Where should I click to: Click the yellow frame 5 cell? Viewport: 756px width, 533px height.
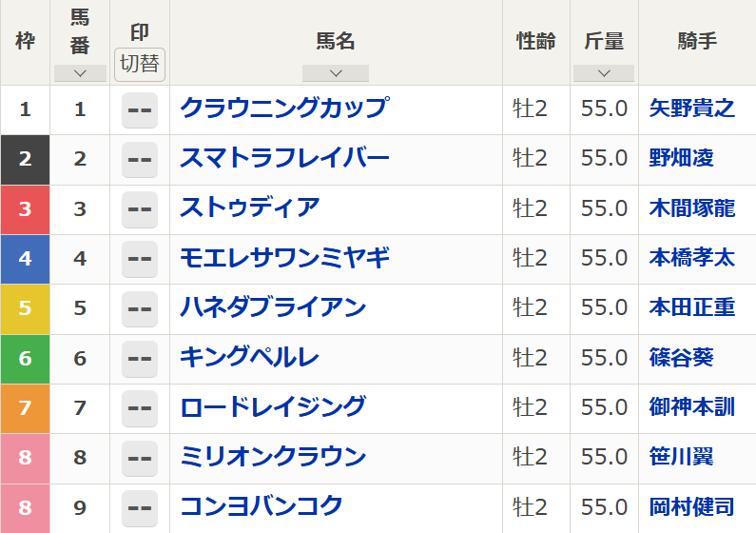[x=26, y=308]
